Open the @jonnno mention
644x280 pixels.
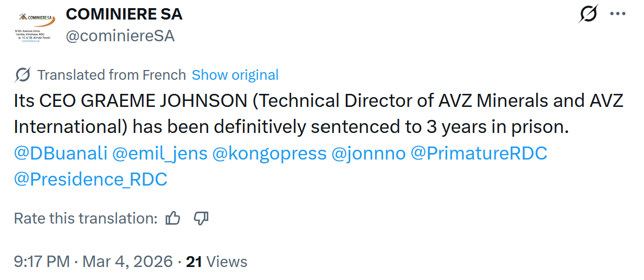[368, 154]
